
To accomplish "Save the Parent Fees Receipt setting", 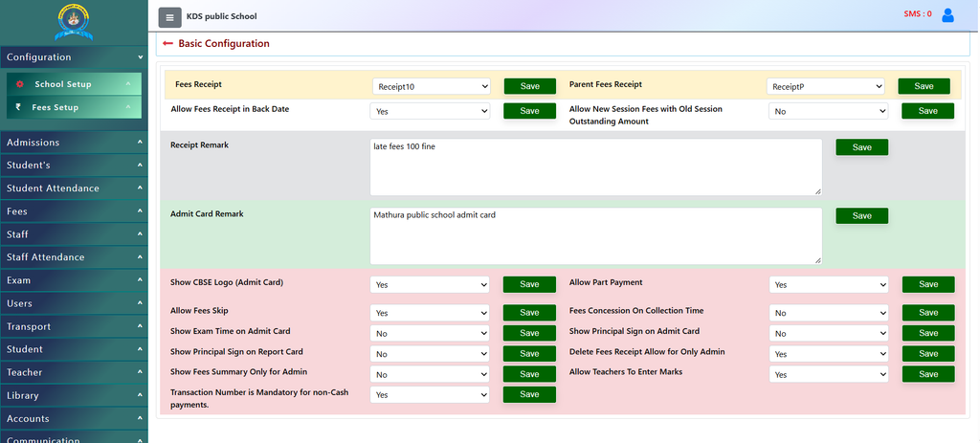I will (x=924, y=86).
